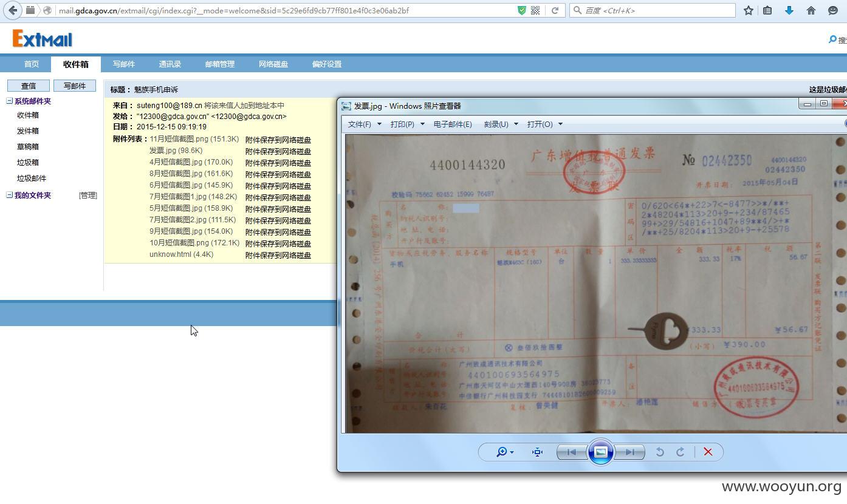Screen dimensions: 847x504
Task: Switch to the 收件箱 tab
Action: [76, 64]
